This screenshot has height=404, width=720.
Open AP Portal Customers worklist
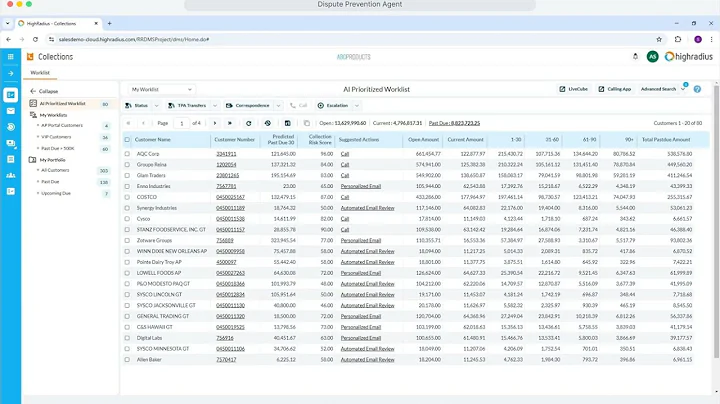pos(62,125)
